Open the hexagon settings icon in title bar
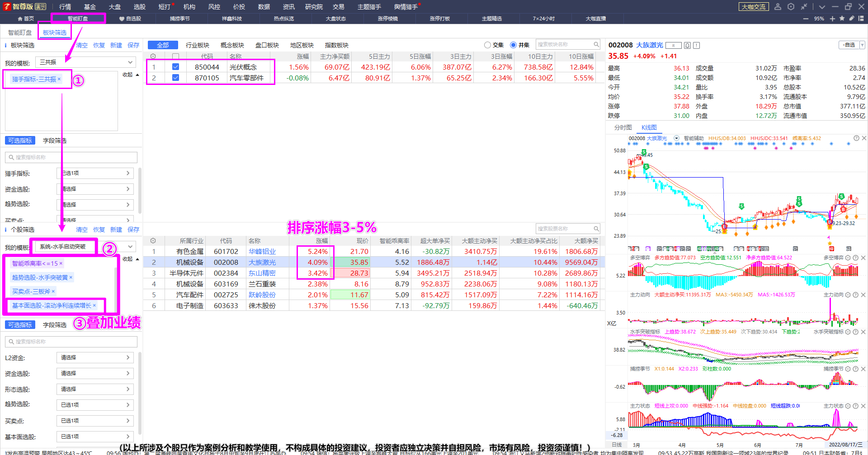 791,7
